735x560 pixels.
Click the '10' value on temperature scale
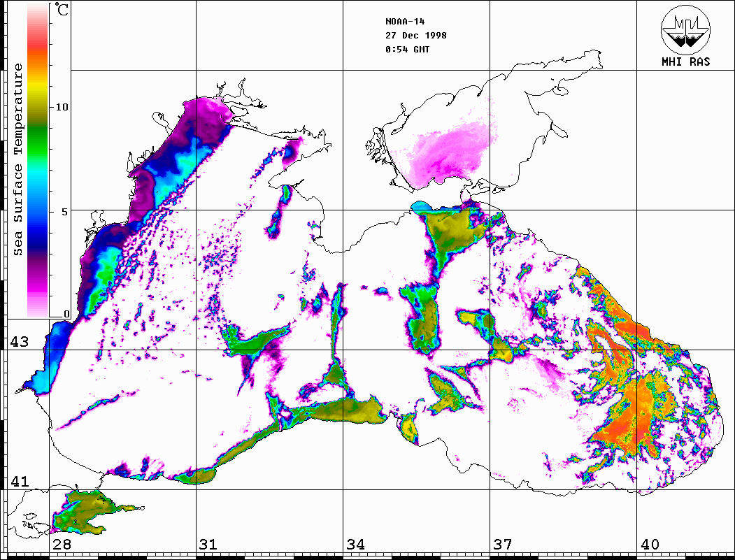62,107
